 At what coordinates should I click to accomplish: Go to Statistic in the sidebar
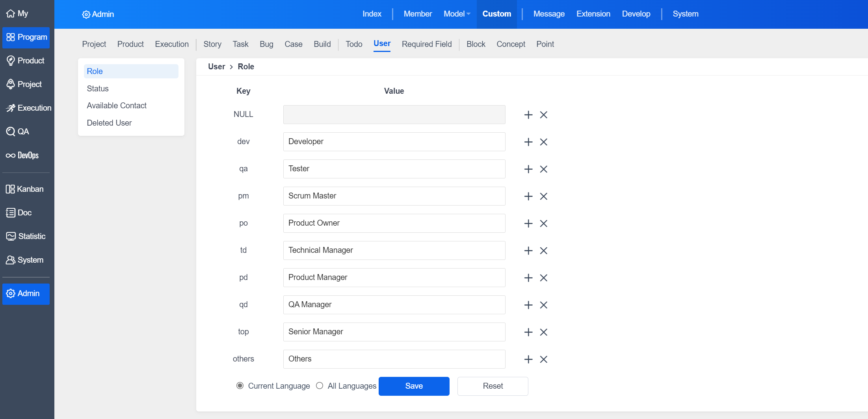pos(26,236)
